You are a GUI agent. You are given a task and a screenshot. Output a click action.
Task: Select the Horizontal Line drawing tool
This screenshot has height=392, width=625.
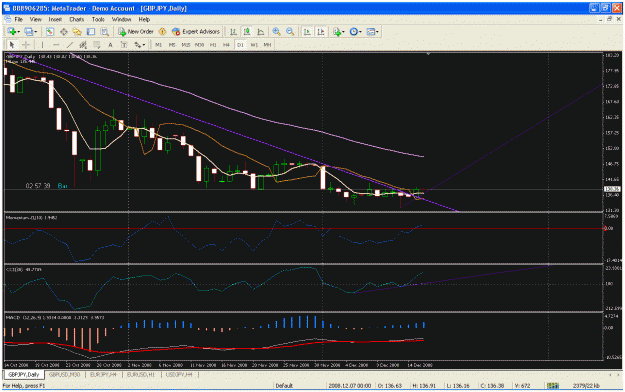(x=56, y=45)
